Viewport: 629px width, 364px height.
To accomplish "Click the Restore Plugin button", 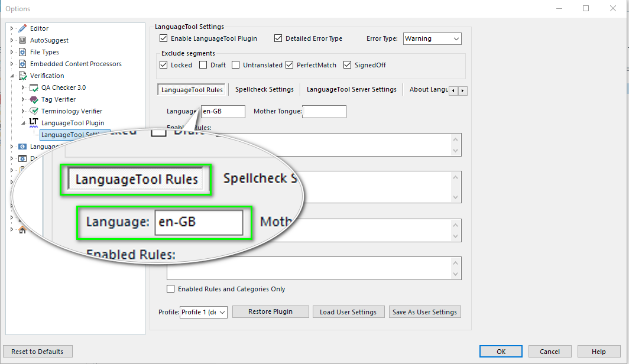I will point(270,312).
